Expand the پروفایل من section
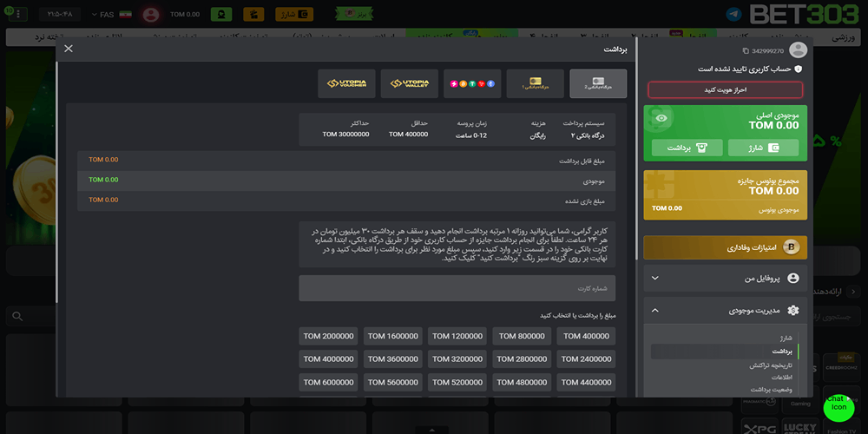 (x=654, y=278)
